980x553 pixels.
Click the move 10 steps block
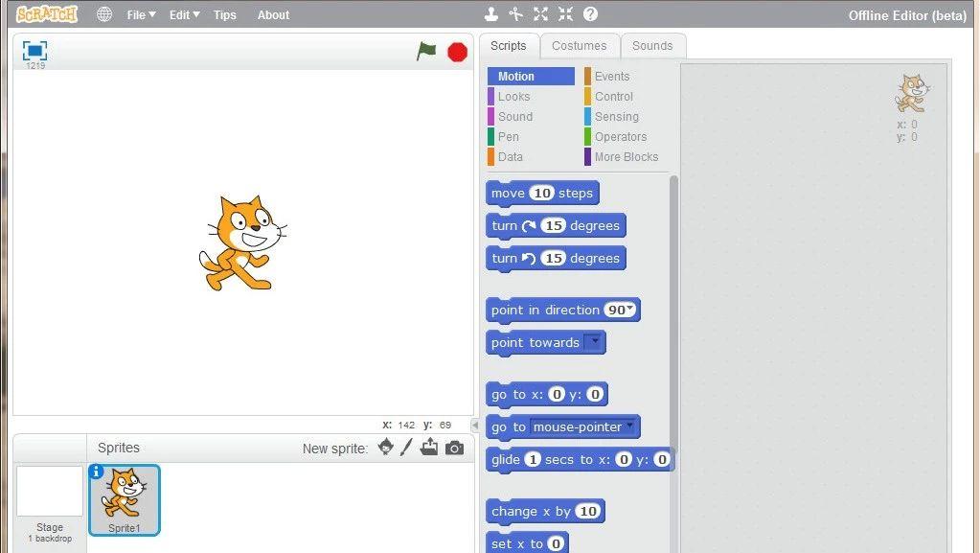click(x=542, y=194)
